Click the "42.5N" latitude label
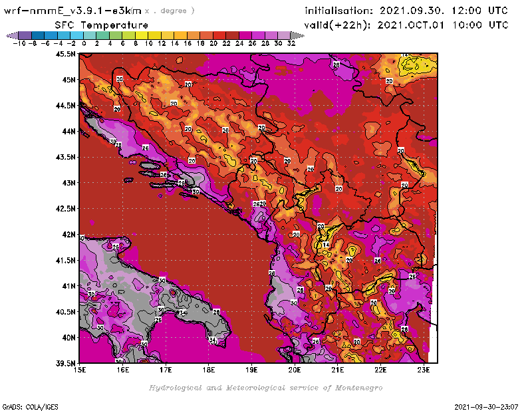Screen dimensions: 532x411 tap(65, 209)
